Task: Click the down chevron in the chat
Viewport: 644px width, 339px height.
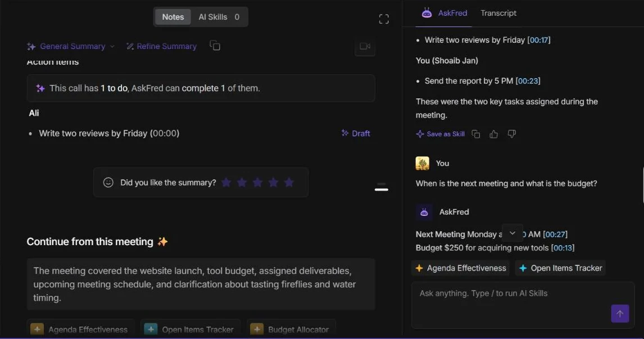Action: click(x=512, y=233)
